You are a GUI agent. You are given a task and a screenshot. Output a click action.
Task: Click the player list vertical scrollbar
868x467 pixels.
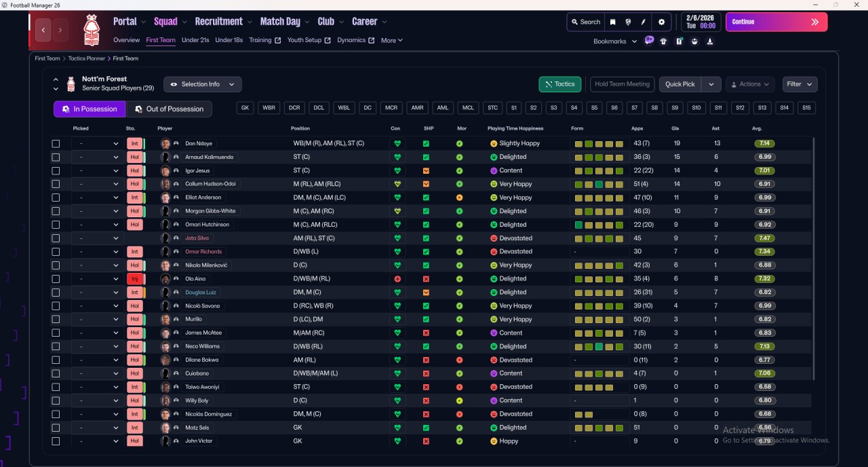point(813,258)
